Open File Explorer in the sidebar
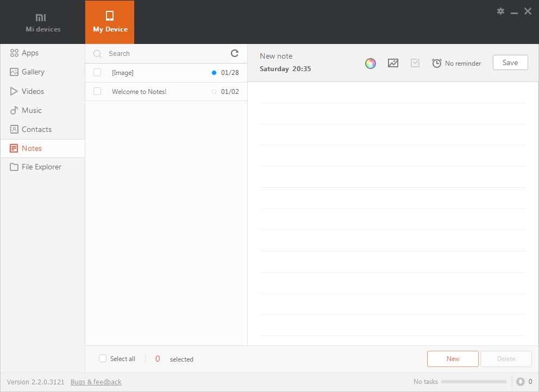The height and width of the screenshot is (392, 539). (41, 167)
